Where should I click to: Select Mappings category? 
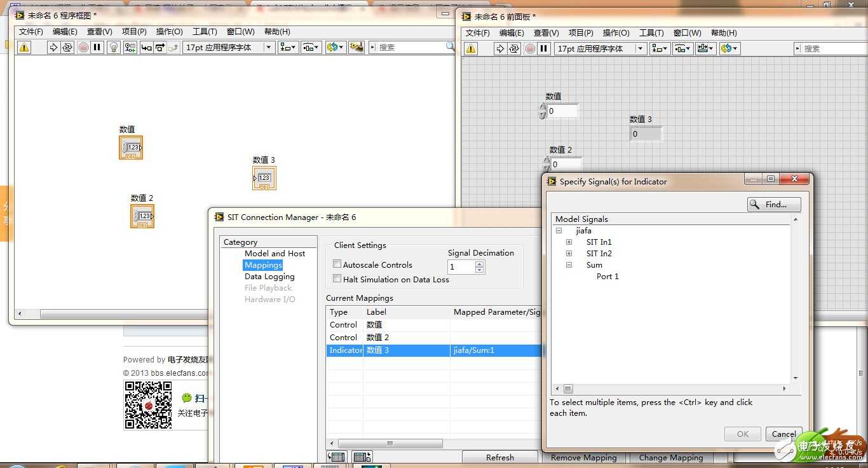click(263, 265)
